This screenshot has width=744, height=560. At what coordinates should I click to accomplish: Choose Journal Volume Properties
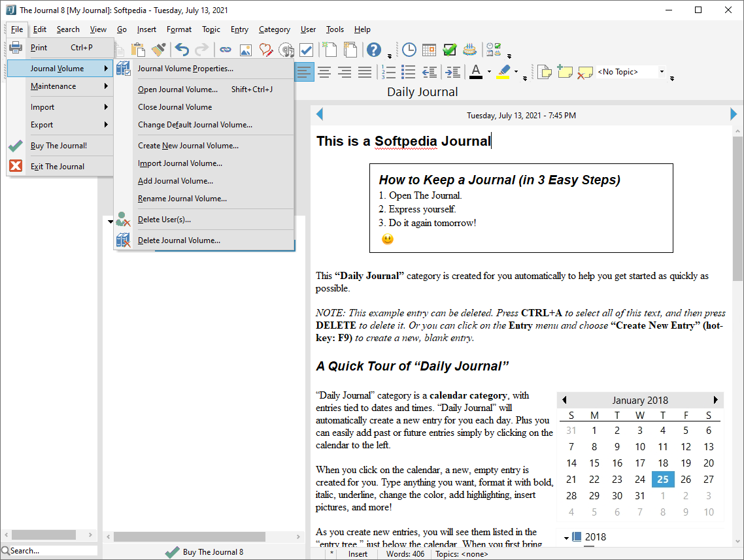click(204, 69)
